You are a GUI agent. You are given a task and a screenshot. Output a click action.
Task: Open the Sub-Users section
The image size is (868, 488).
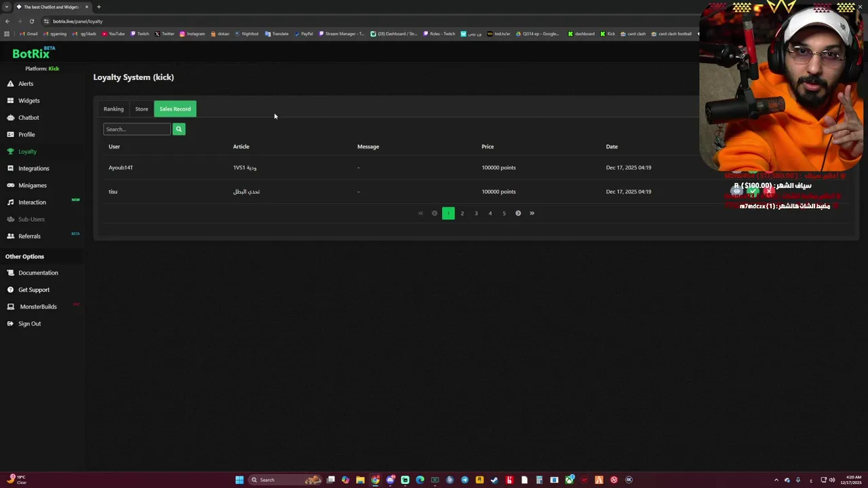tap(31, 219)
